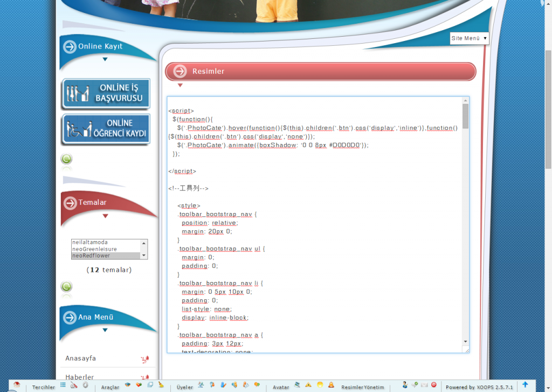Click the yellow smiley face icon

click(x=320, y=385)
